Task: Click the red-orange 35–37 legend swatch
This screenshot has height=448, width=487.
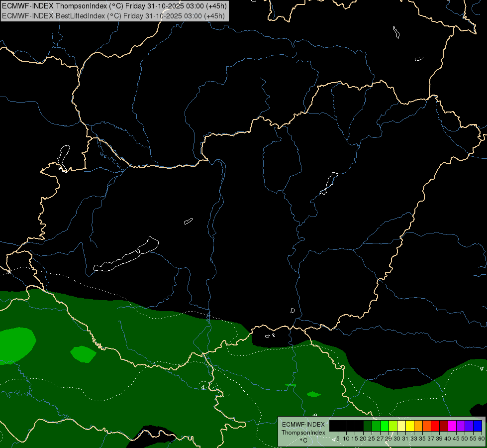Action: 427,426
